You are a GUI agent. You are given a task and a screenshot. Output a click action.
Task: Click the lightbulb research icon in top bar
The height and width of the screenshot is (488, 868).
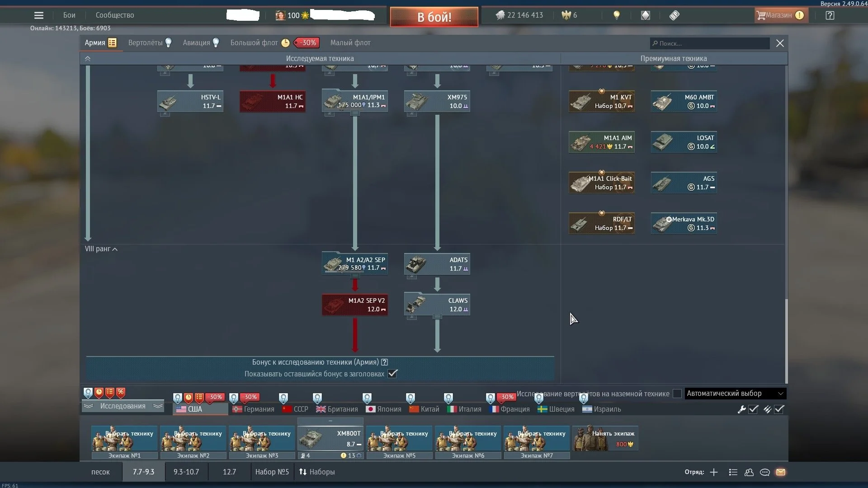coord(616,15)
